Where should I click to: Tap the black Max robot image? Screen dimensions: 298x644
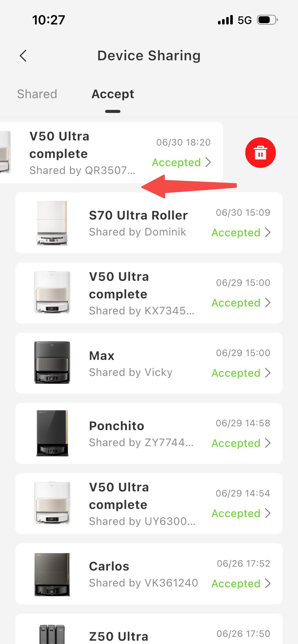[52, 363]
